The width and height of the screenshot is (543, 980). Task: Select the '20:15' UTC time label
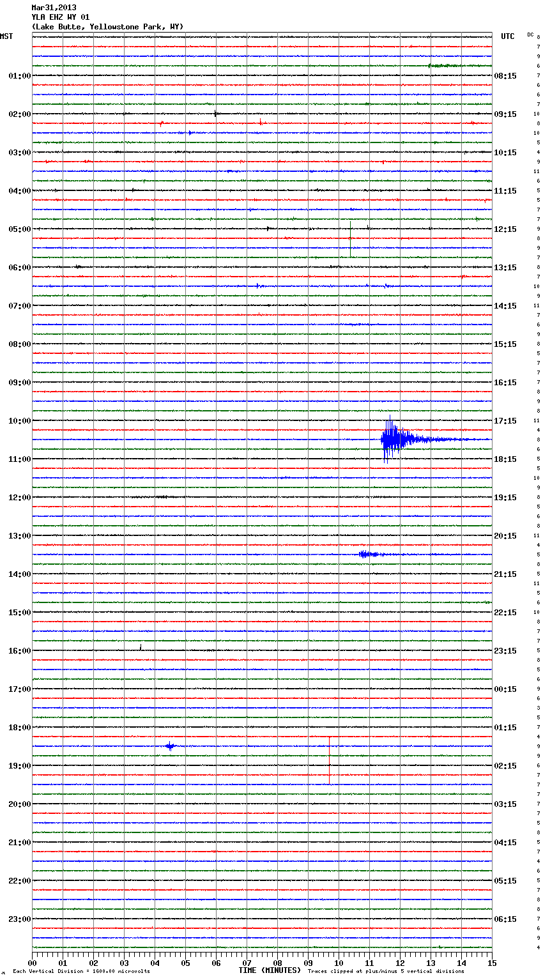[x=505, y=536]
